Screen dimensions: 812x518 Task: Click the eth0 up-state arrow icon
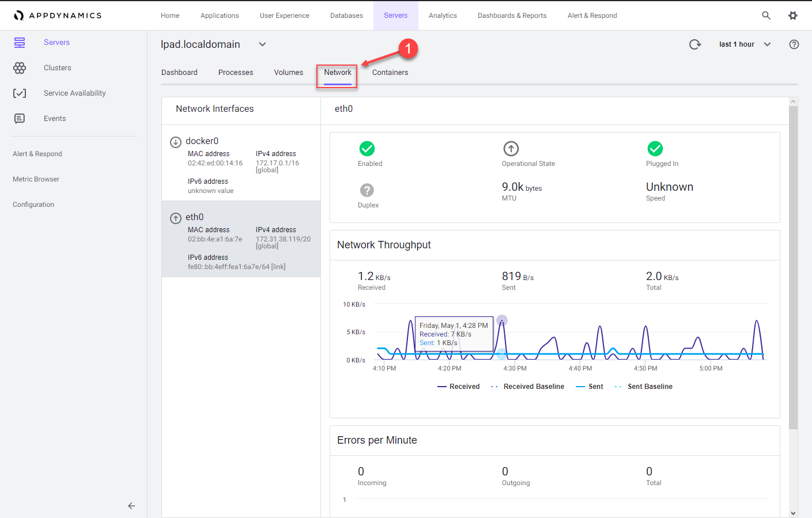[176, 218]
